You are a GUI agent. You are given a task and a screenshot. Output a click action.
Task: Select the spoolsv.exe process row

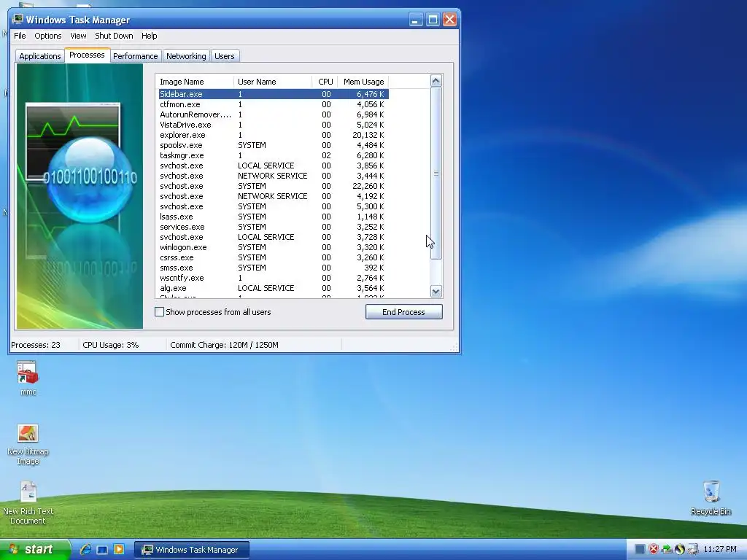pyautogui.click(x=274, y=145)
